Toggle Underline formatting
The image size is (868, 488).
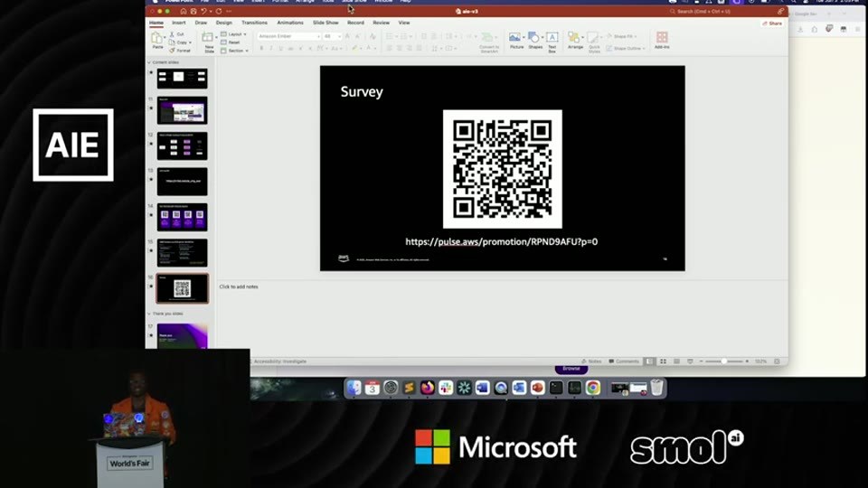[280, 48]
